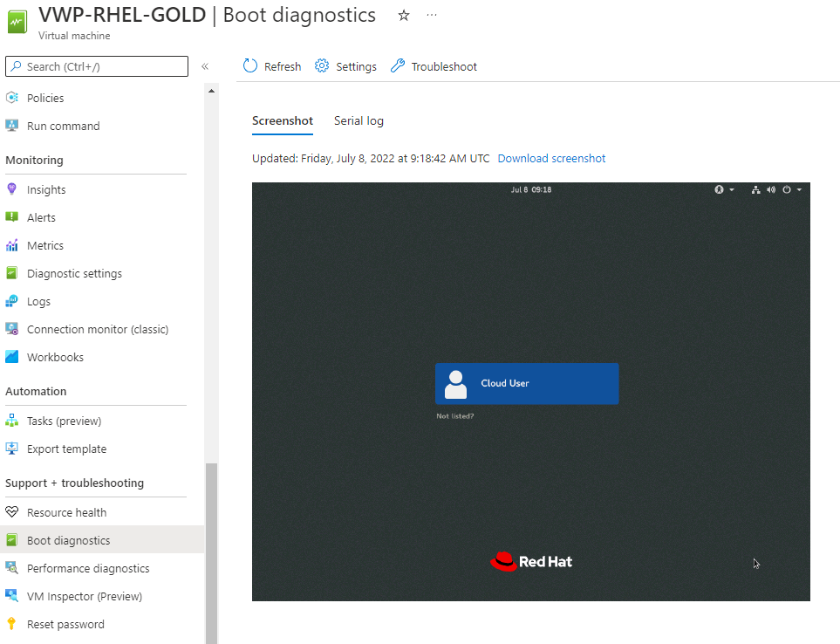Click the Download screenshot link
The width and height of the screenshot is (840, 644).
click(551, 159)
